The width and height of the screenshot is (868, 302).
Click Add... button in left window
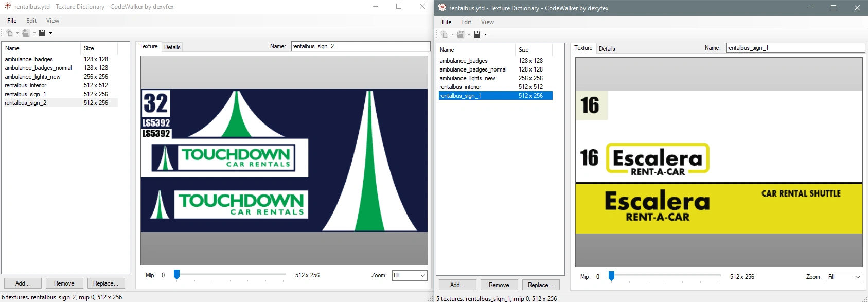[22, 283]
